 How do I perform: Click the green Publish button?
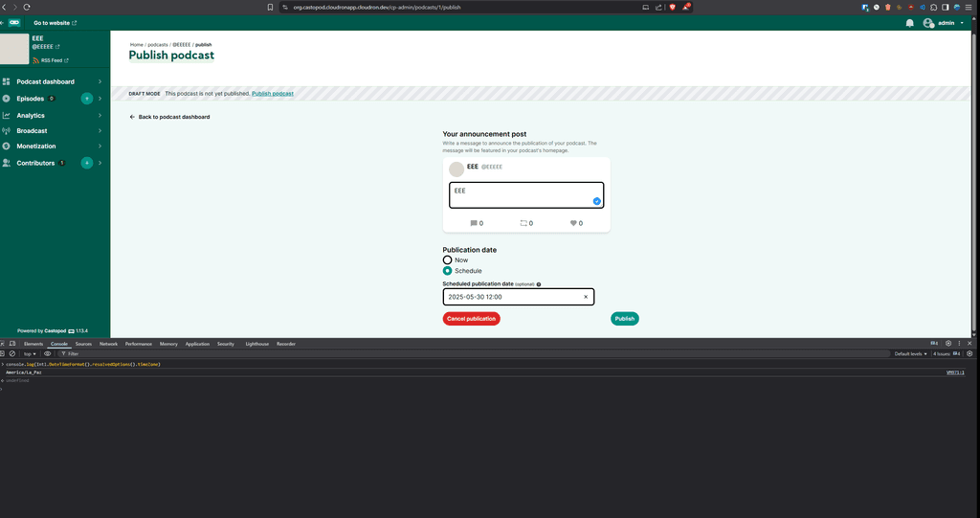(624, 319)
